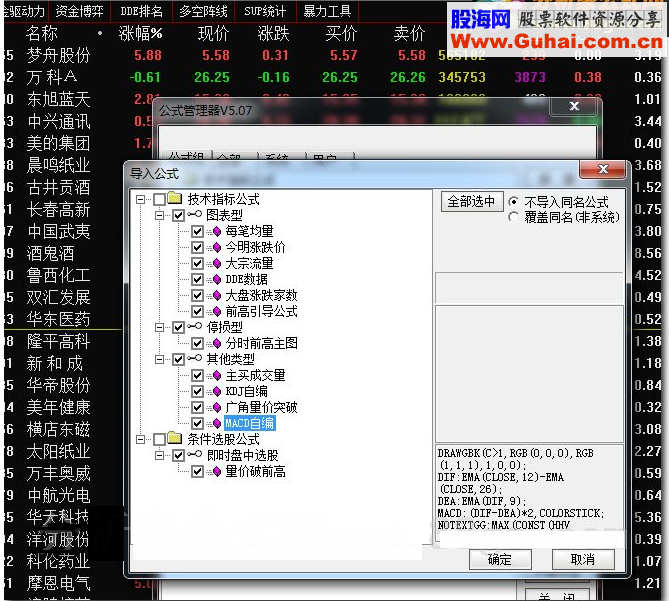The width and height of the screenshot is (669, 601).
Task: Uncheck the KDJ自编 checkbox
Action: pos(197,392)
